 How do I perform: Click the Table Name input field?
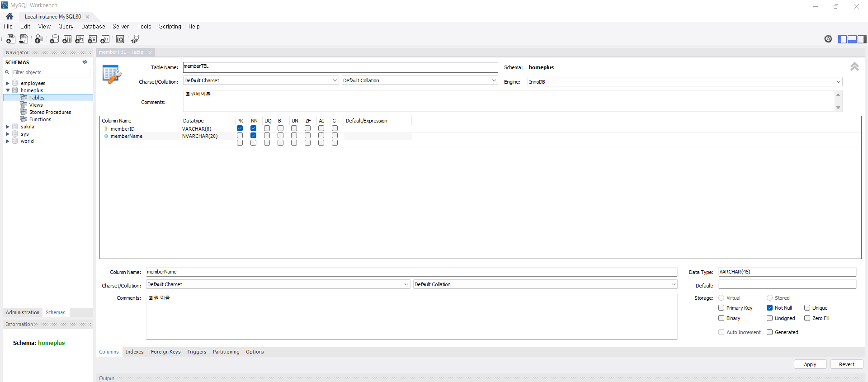(340, 67)
